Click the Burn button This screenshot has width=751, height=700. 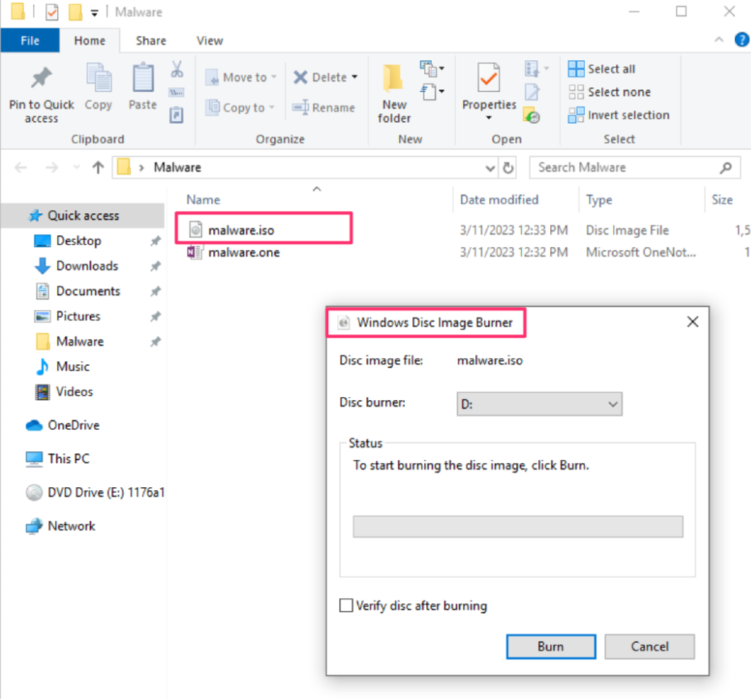[551, 646]
